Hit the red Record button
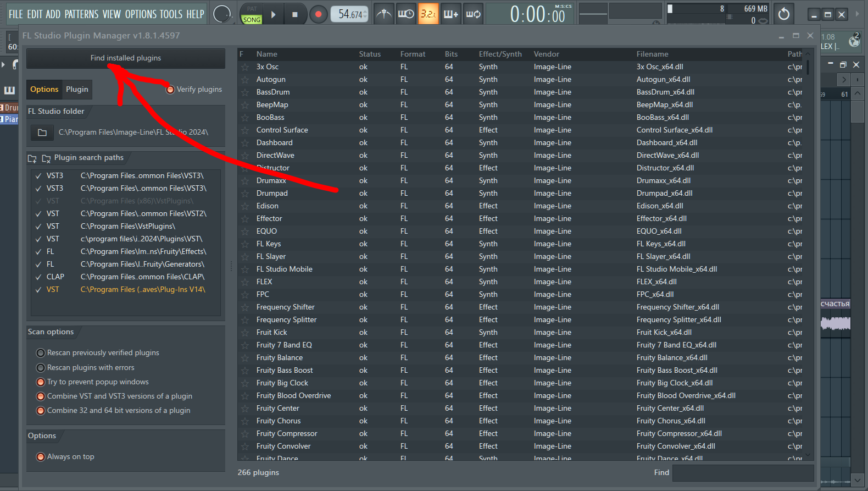868x491 pixels. pyautogui.click(x=318, y=14)
